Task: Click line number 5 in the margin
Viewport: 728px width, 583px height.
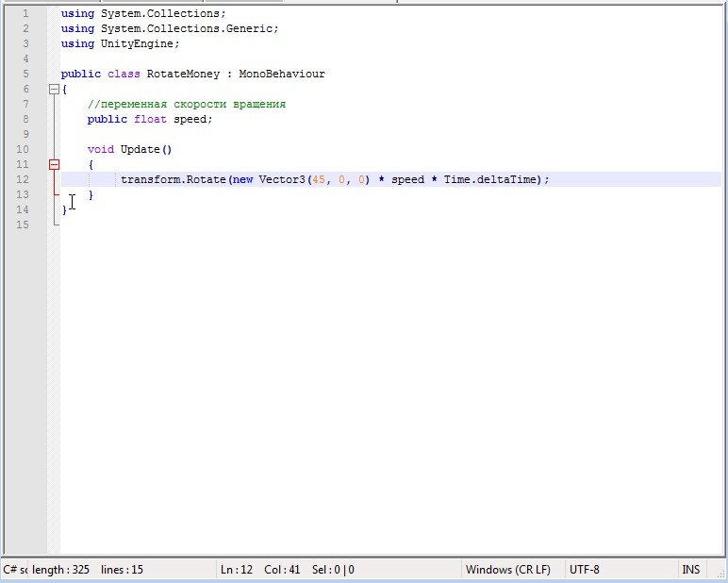Action: coord(25,74)
